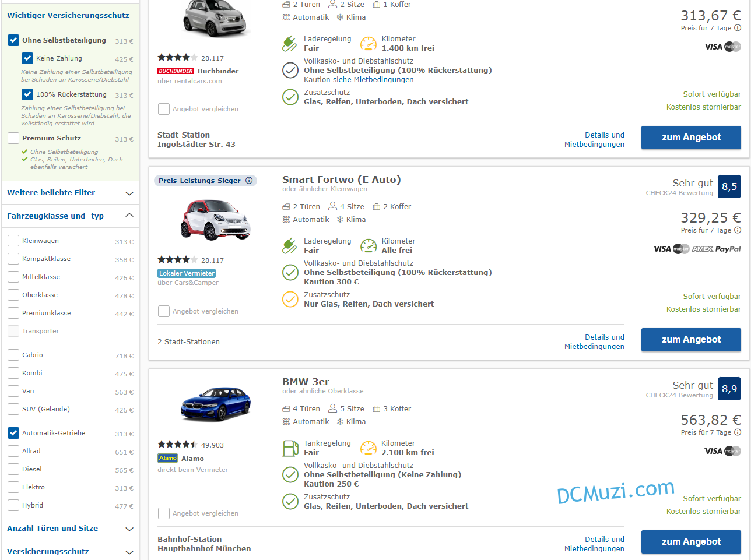The width and height of the screenshot is (751, 560).
Task: Open the Smart Fortwo (E-Auto) offer
Action: click(691, 340)
